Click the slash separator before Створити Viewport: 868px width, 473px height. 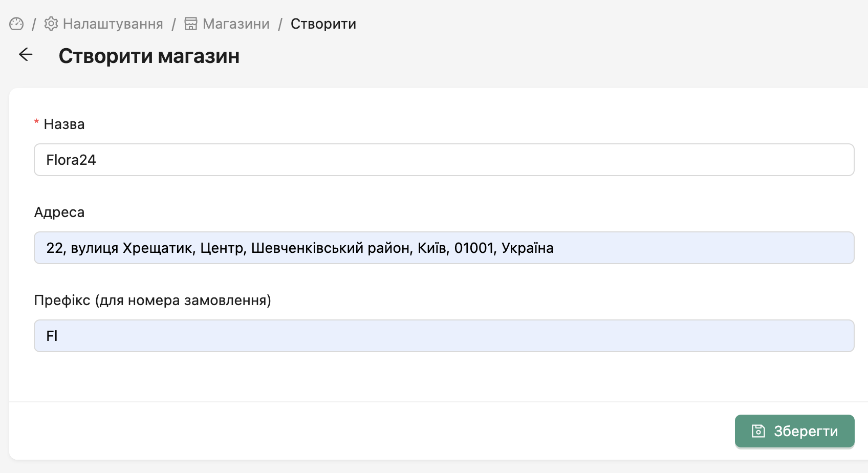[x=280, y=24]
